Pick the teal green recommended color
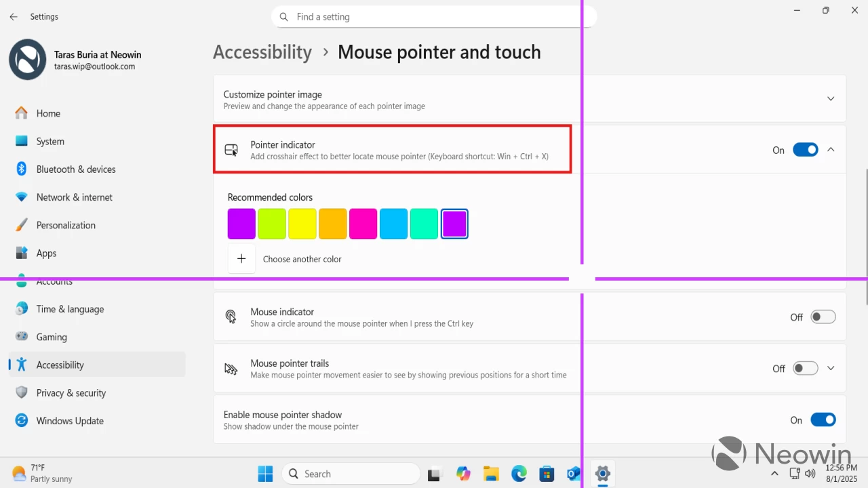 click(425, 224)
